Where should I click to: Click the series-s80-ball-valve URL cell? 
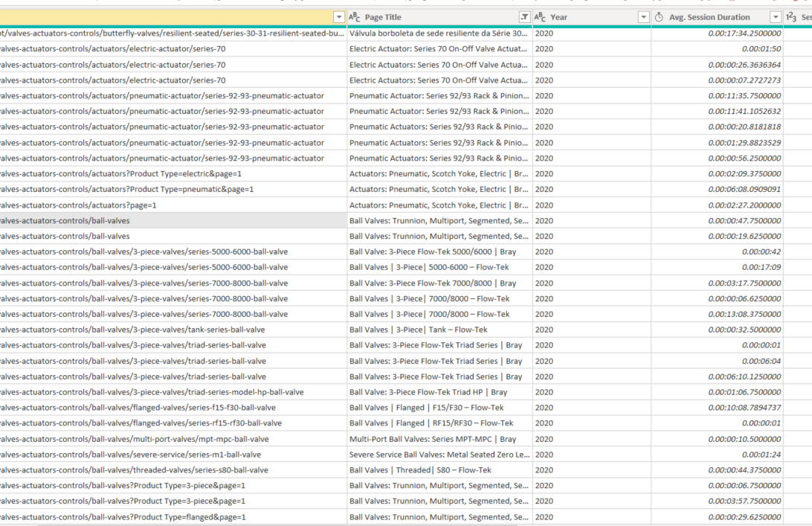pyautogui.click(x=173, y=470)
